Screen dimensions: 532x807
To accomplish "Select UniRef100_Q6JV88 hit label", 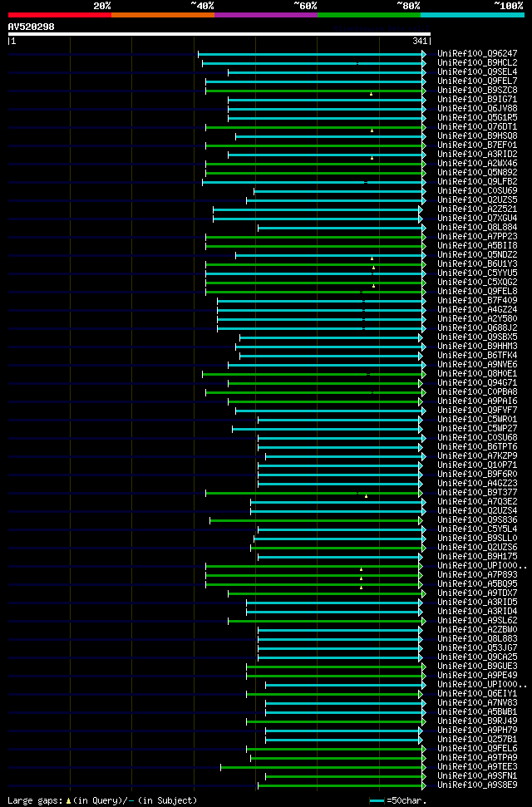I will 477,109.
